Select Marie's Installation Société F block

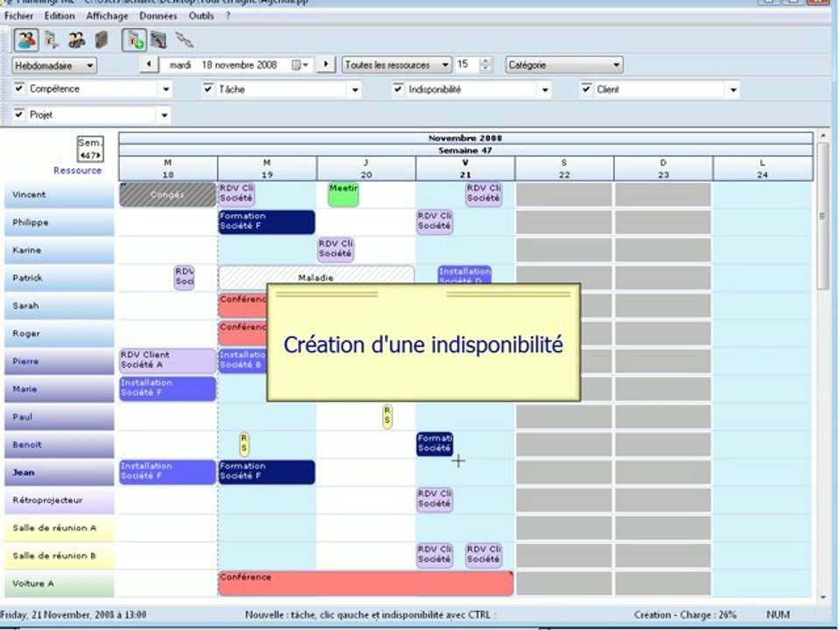168,388
